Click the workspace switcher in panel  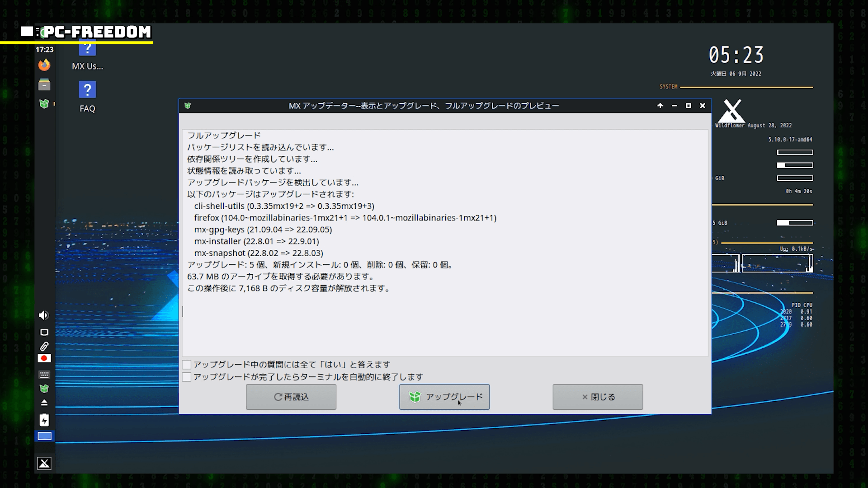[x=44, y=436]
